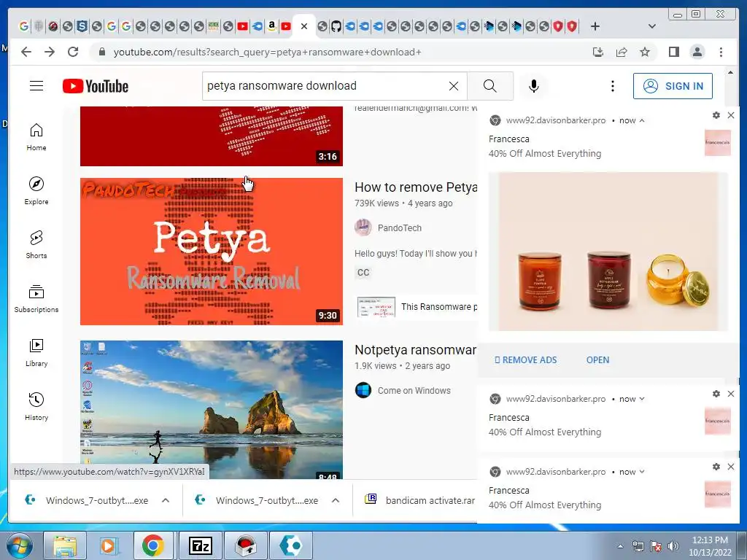Open Windows Explorer from the taskbar
Image resolution: width=747 pixels, height=560 pixels.
(65, 545)
